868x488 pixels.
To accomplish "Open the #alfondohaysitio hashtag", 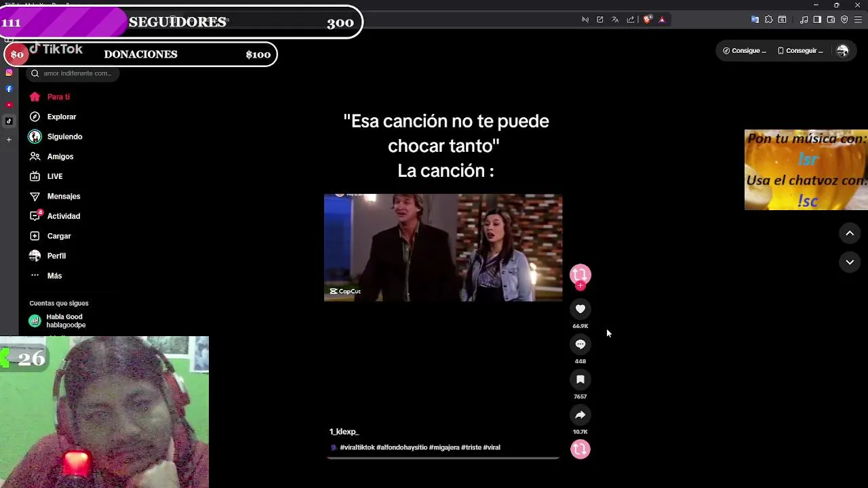I will (402, 447).
